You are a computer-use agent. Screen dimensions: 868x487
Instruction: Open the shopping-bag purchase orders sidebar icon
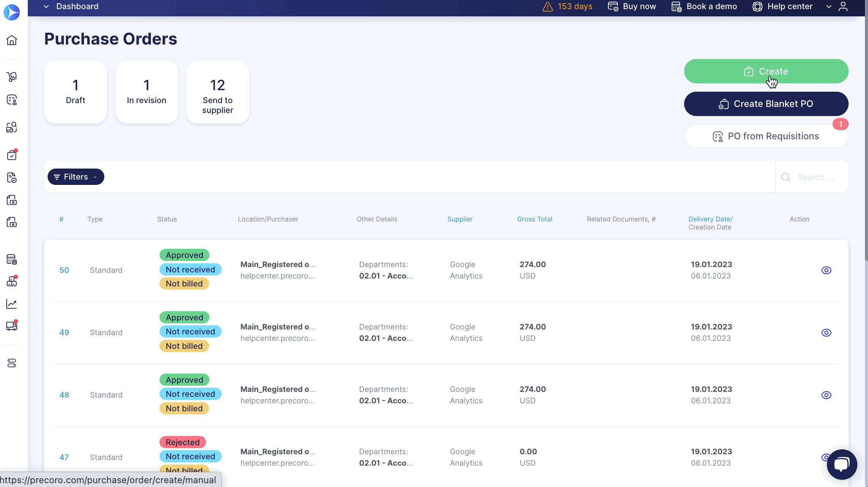click(12, 155)
